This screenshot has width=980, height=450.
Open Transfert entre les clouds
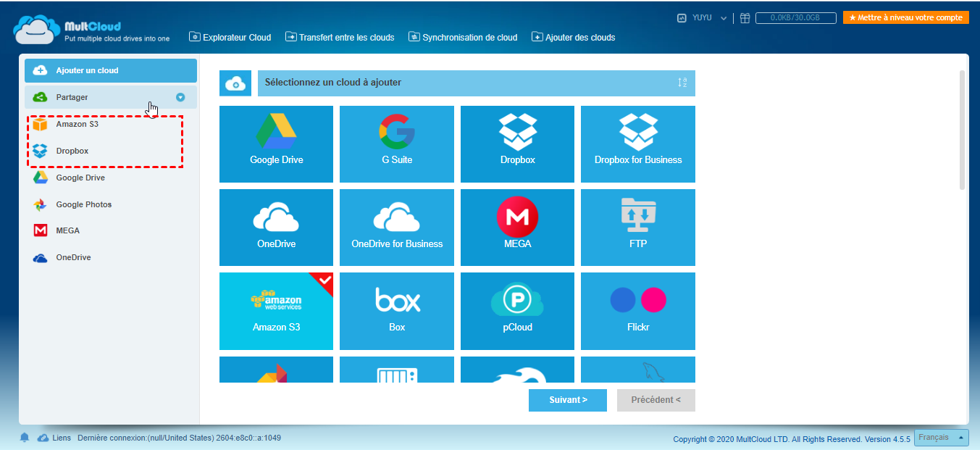tap(340, 37)
